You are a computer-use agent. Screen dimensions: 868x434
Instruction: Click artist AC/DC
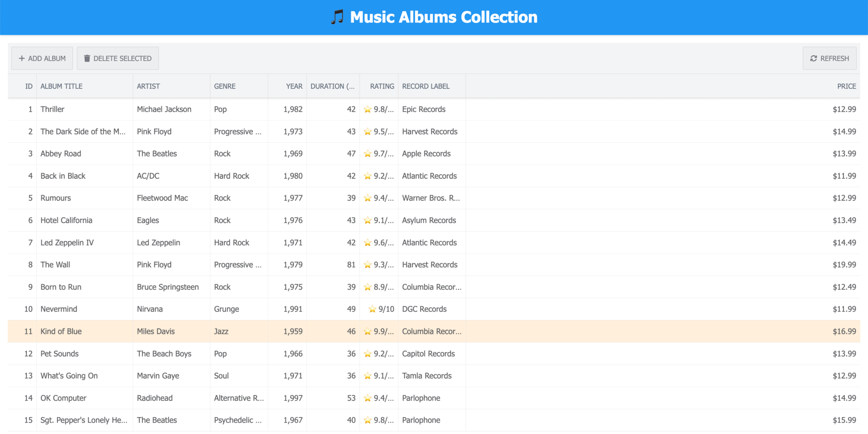(172, 176)
